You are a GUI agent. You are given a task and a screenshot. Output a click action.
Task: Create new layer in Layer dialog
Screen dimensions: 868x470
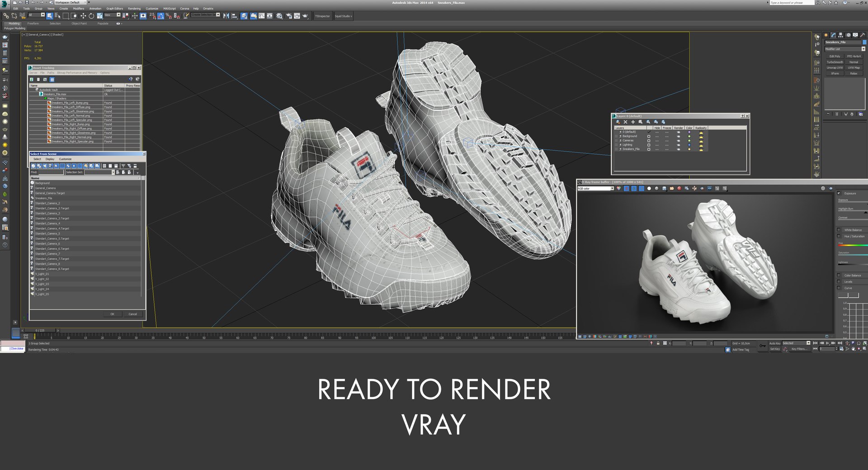click(x=618, y=122)
